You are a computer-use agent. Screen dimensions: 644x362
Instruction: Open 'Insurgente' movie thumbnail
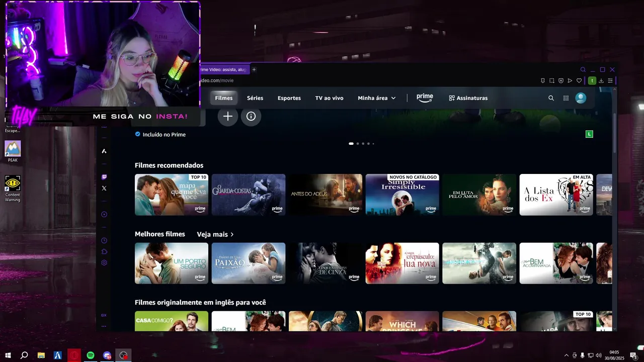pos(479,263)
